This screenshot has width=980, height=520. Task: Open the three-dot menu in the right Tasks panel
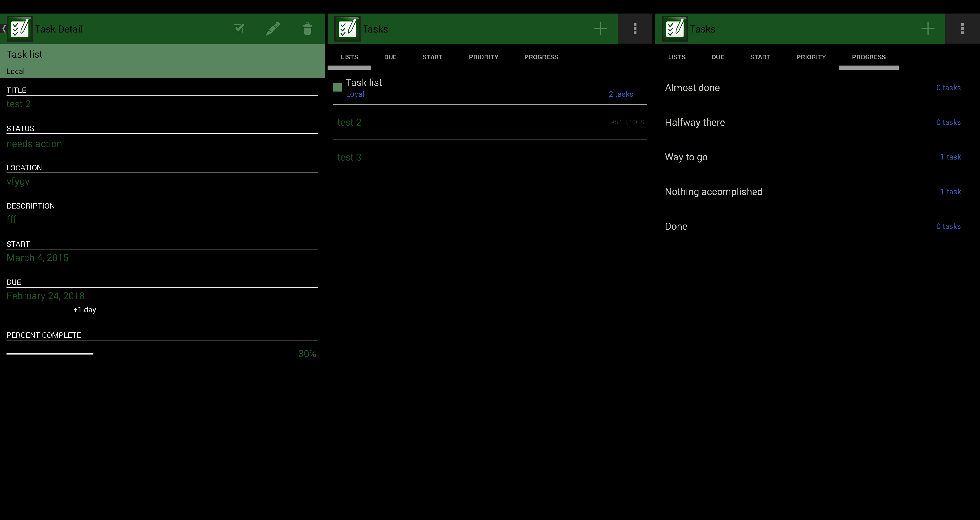click(962, 28)
